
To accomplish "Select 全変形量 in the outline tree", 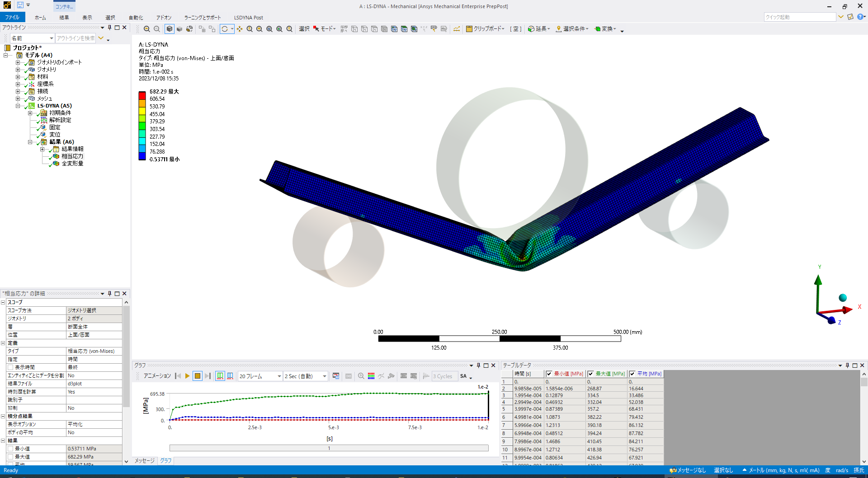I will point(72,164).
